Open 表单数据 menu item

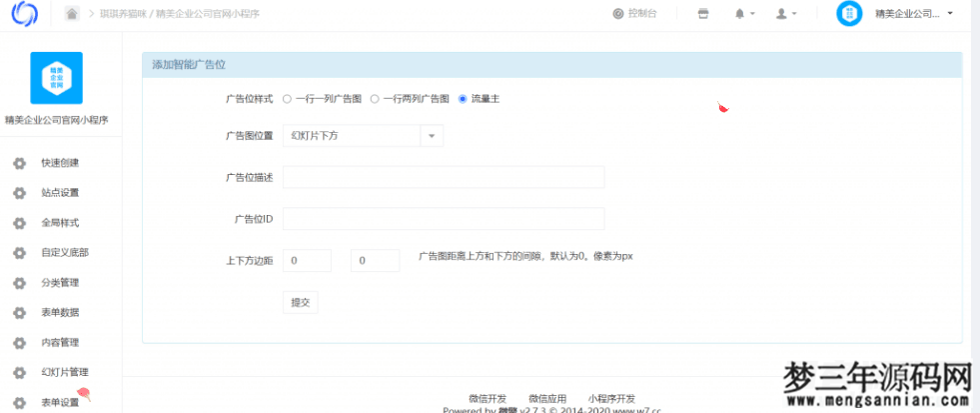pos(60,313)
